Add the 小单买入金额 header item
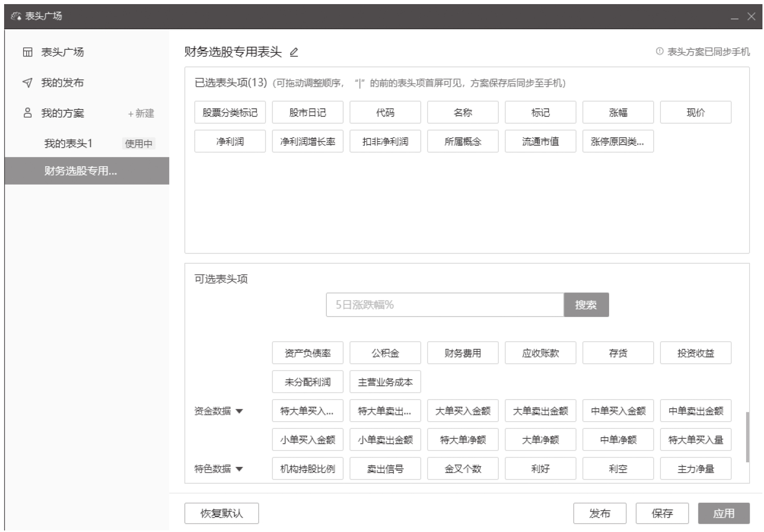This screenshot has width=764, height=532. click(x=307, y=440)
